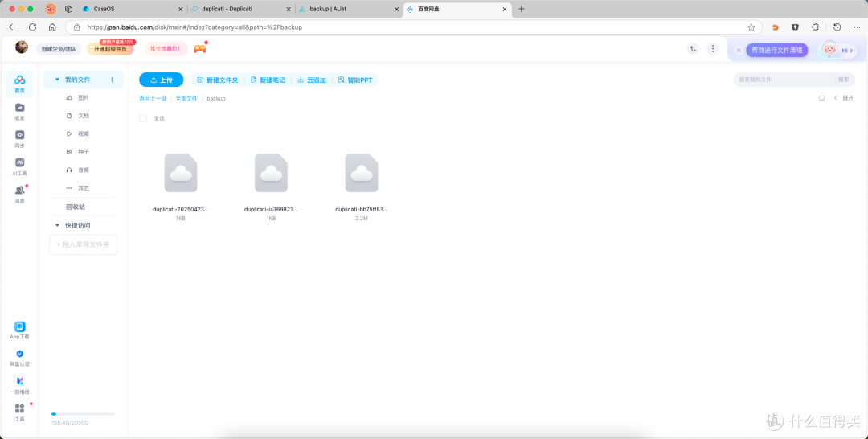This screenshot has width=868, height=439.
Task: Open the transfer list arrows icon
Action: [693, 49]
